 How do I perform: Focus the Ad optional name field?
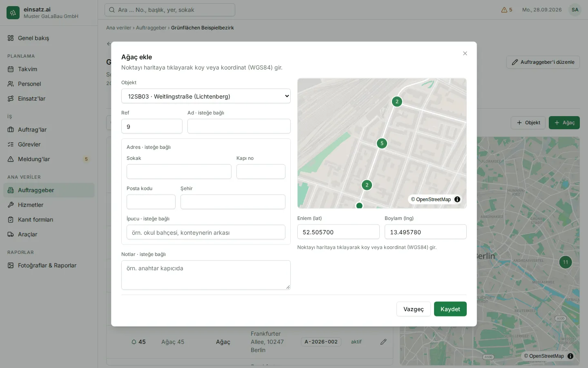click(239, 126)
